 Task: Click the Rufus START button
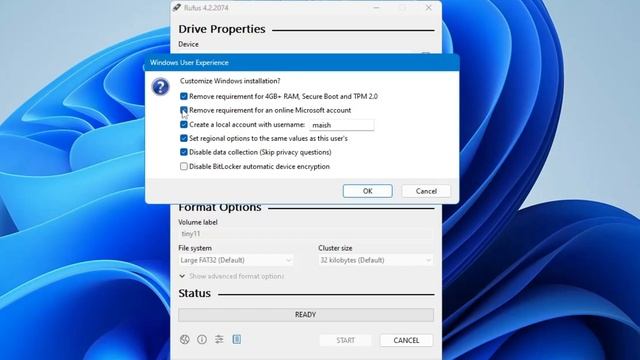coord(345,340)
